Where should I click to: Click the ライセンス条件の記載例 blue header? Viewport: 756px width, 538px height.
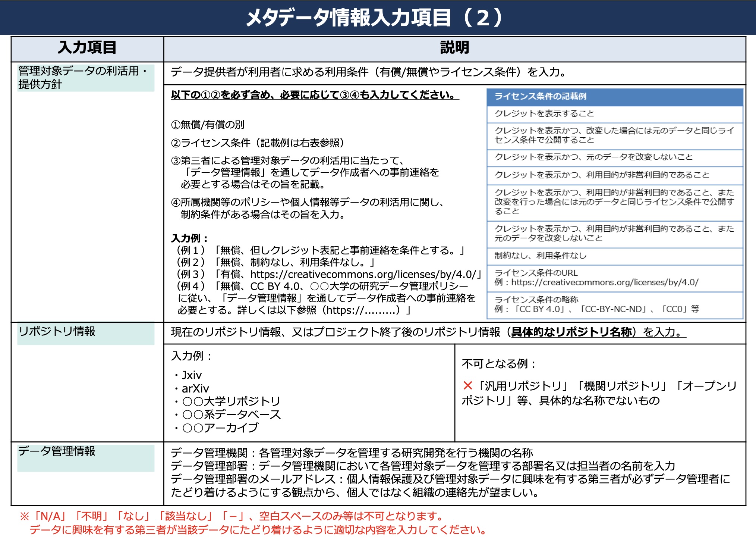540,96
